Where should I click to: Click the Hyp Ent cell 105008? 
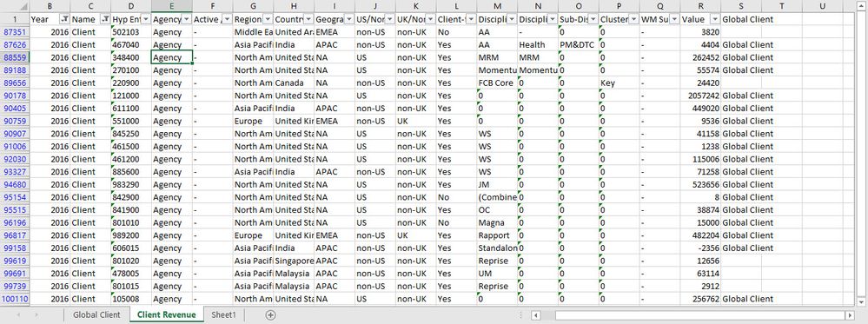[131, 299]
